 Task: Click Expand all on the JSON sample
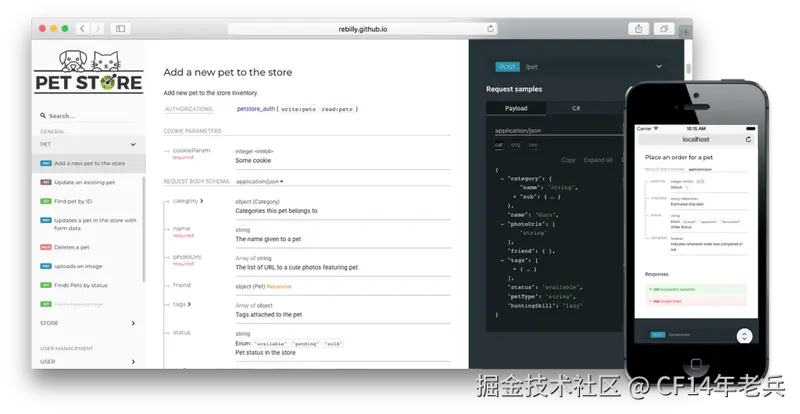pos(598,160)
